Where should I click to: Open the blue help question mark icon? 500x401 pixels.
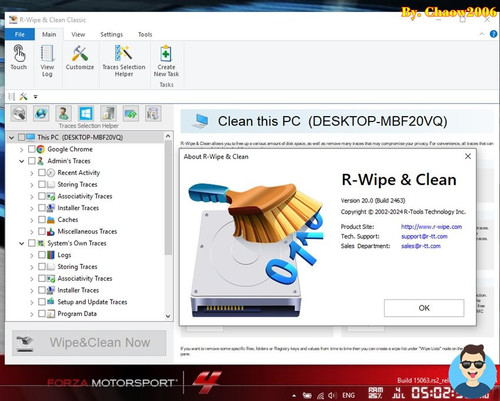click(493, 34)
